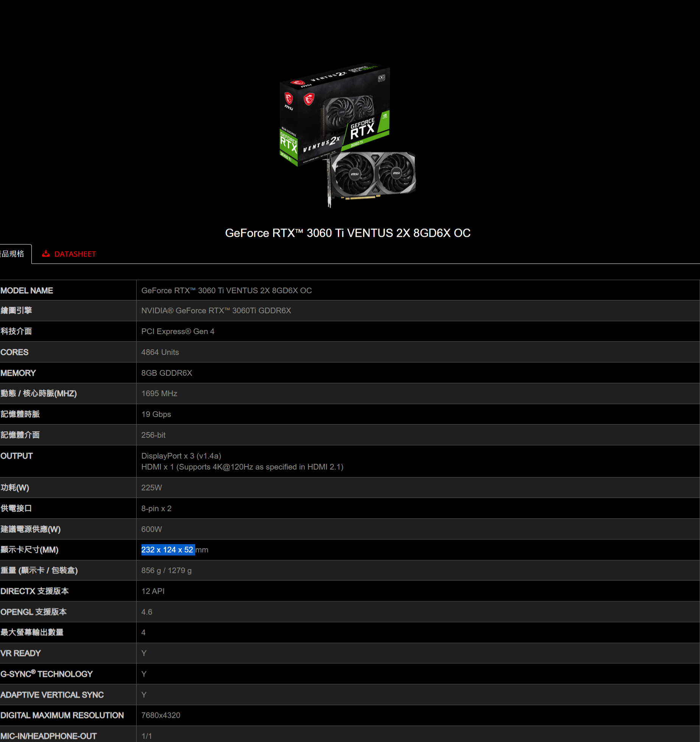The width and height of the screenshot is (700, 742).
Task: Click the HDMI x 1 output line
Action: click(x=242, y=467)
